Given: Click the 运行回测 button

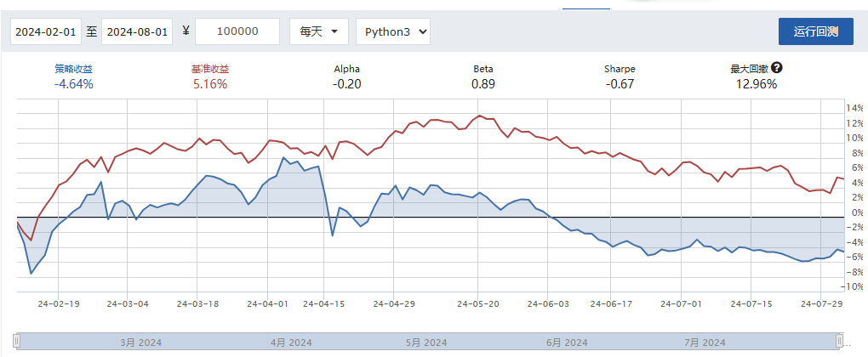Looking at the screenshot, I should (x=815, y=31).
